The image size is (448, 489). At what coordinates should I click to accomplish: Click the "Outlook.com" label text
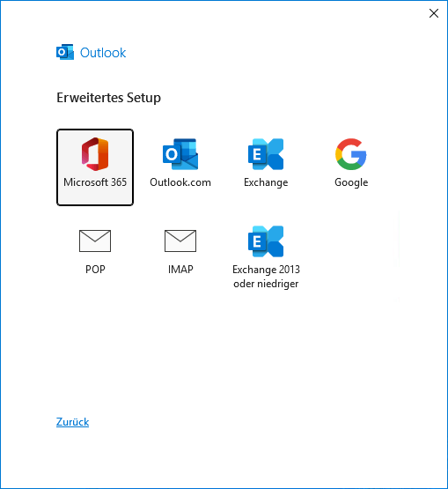coord(180,182)
